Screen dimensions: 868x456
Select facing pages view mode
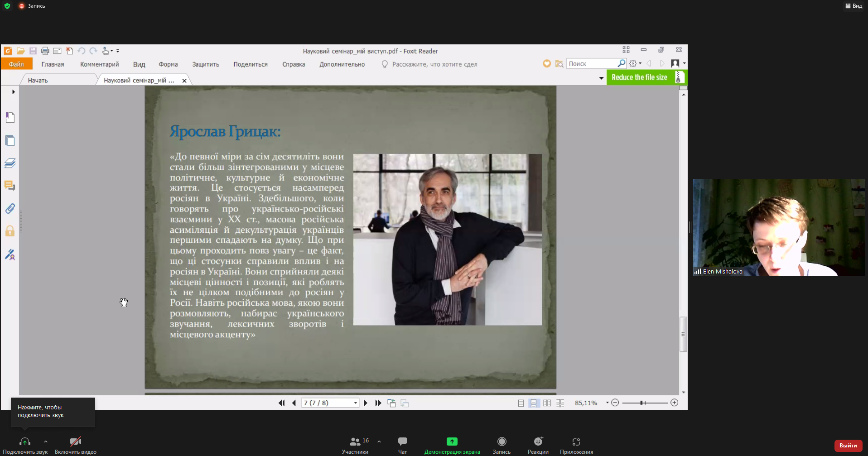pos(547,403)
